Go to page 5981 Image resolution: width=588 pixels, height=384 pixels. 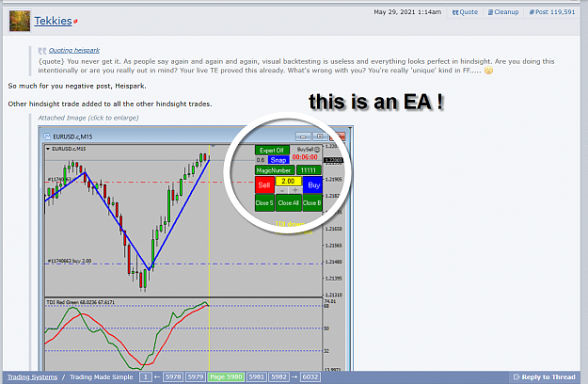tap(257, 376)
